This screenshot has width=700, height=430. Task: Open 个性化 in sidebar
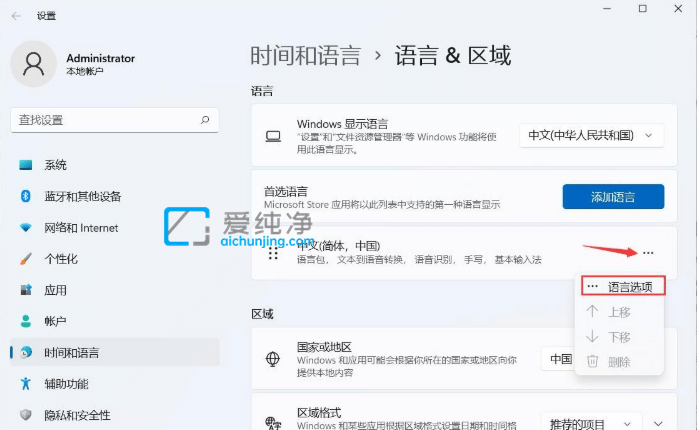tap(115, 259)
